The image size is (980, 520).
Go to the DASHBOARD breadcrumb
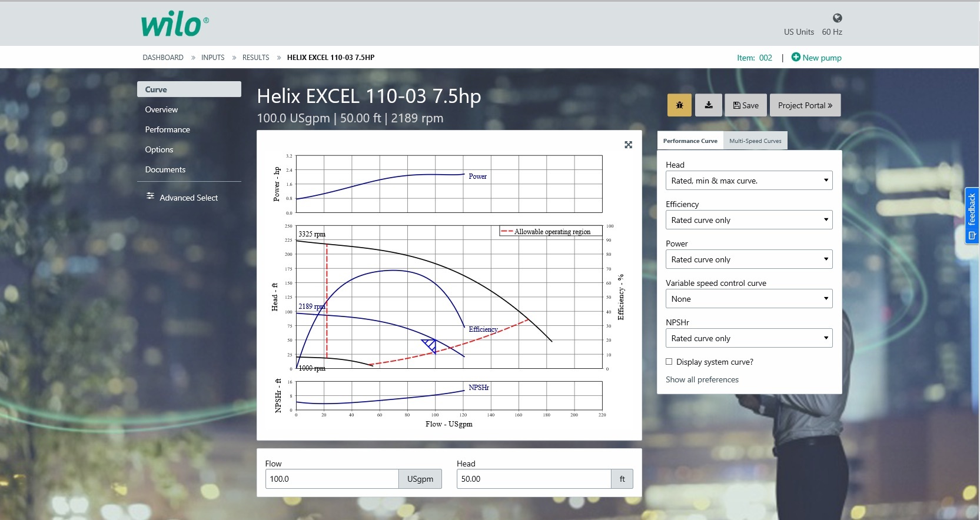(163, 58)
